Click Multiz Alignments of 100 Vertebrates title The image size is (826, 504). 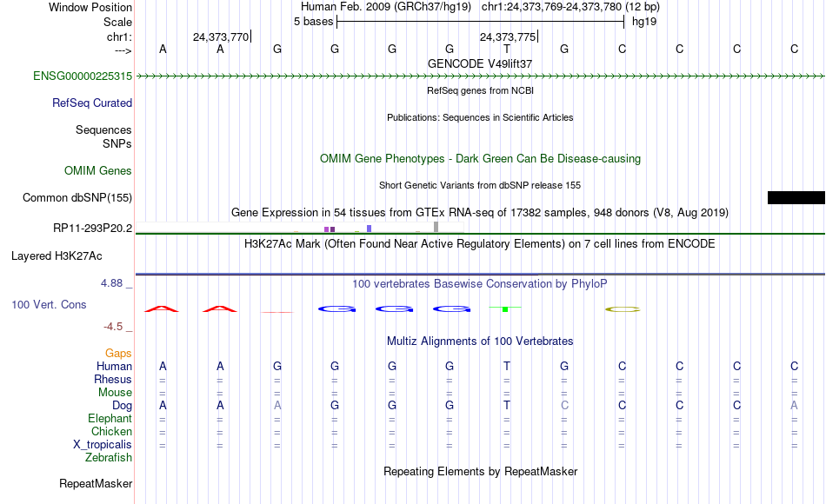[480, 342]
